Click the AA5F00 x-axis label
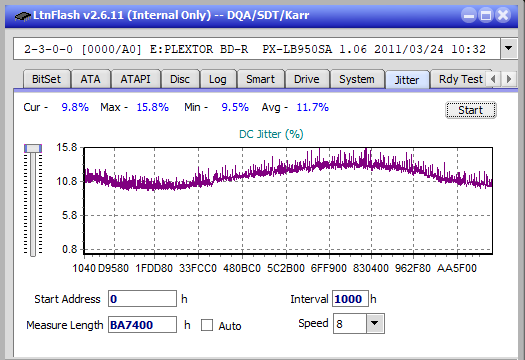The image size is (525, 360). tap(457, 268)
